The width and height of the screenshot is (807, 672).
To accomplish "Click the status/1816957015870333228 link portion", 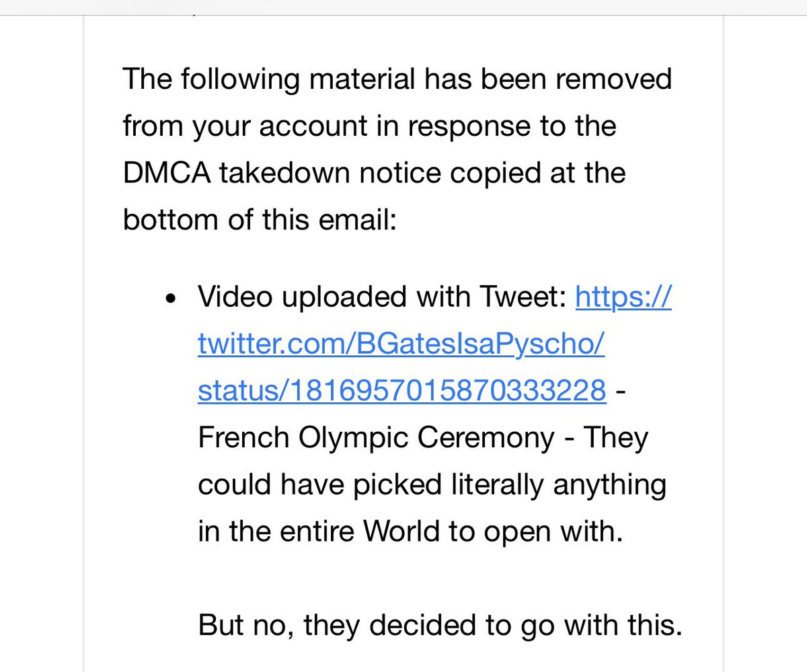I will 401,391.
